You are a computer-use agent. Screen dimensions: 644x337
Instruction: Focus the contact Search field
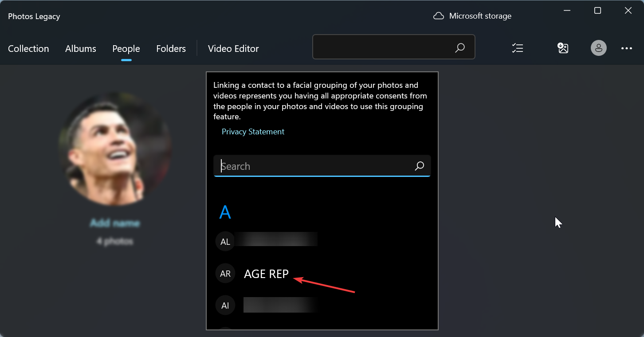[x=315, y=166]
